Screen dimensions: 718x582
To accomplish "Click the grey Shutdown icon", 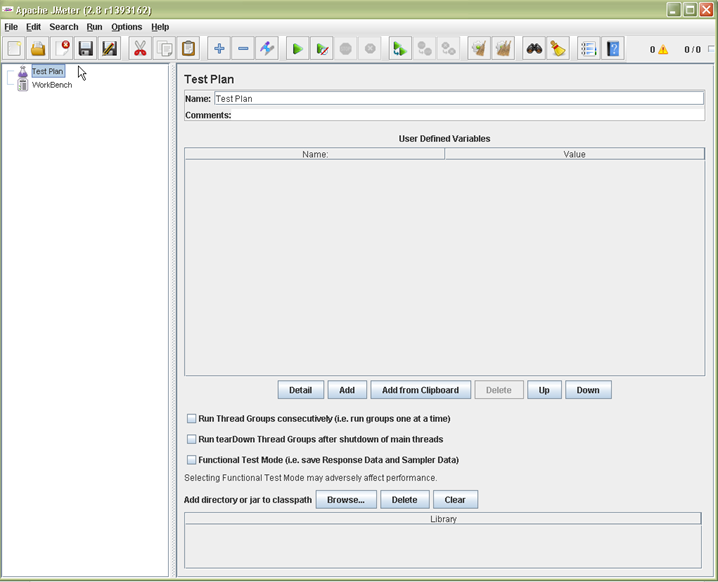I will point(370,49).
